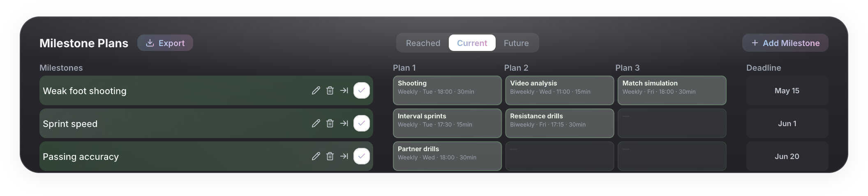
Task: Switch to the Reached tab
Action: [x=423, y=43]
